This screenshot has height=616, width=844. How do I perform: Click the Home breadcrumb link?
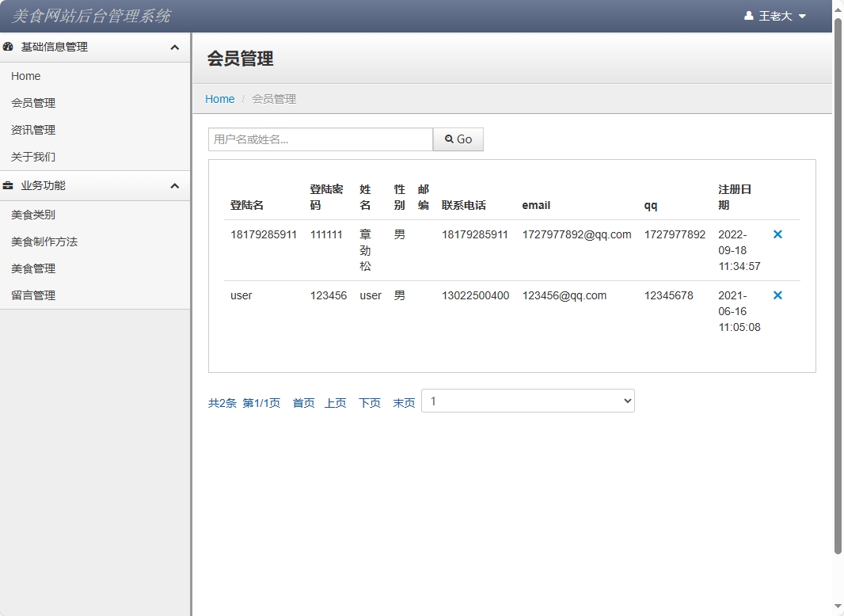(219, 99)
